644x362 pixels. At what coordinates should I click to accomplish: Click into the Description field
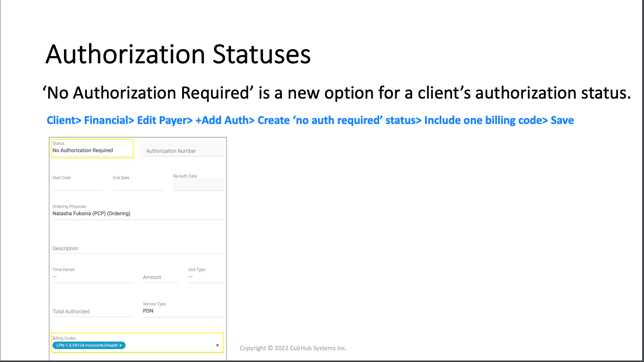pyautogui.click(x=138, y=248)
